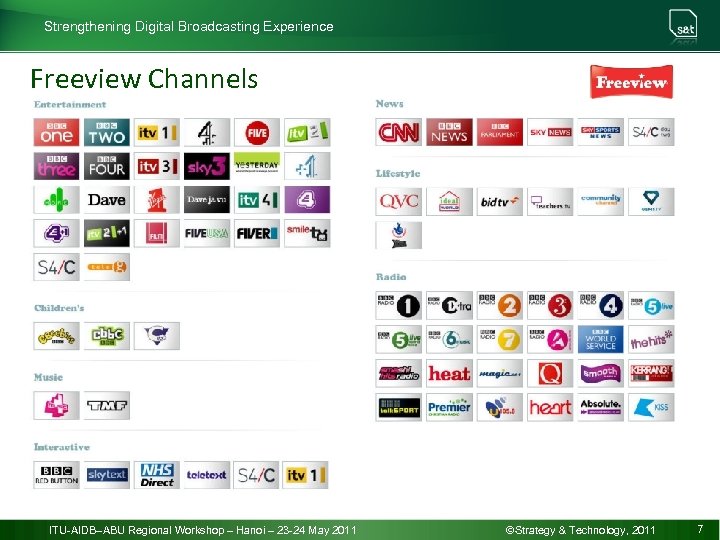
Task: Click the smile tv logo
Action: coord(307,233)
